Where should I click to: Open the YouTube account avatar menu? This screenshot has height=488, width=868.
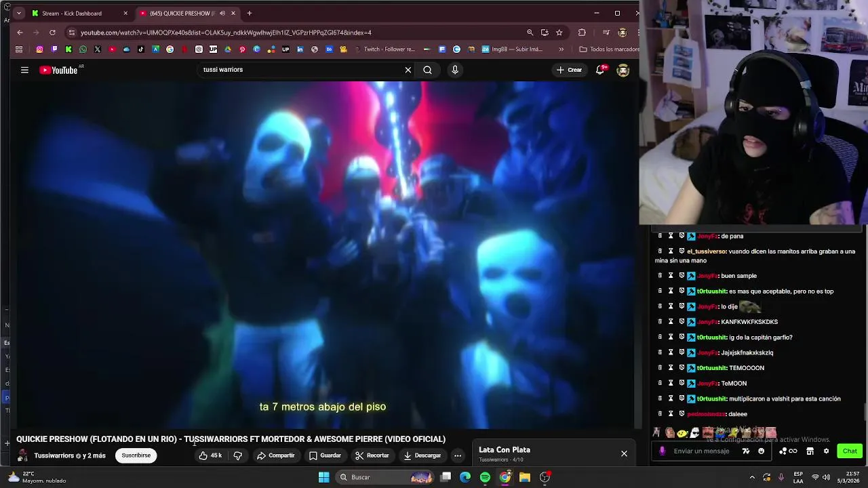click(623, 70)
